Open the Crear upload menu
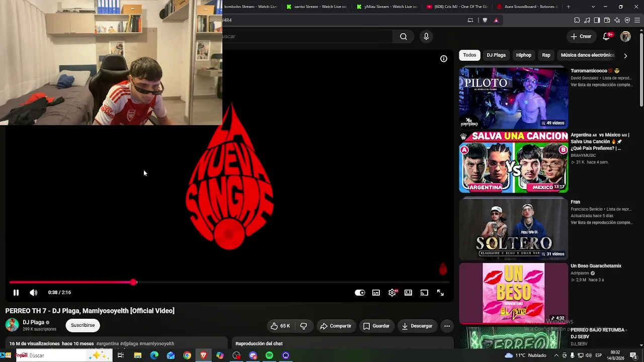This screenshot has height=362, width=644. pos(581,36)
